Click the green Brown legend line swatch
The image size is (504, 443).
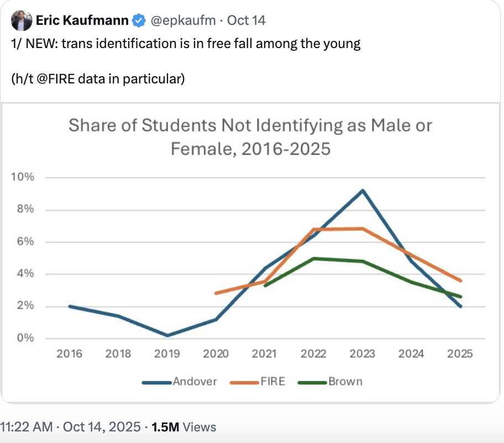312,382
